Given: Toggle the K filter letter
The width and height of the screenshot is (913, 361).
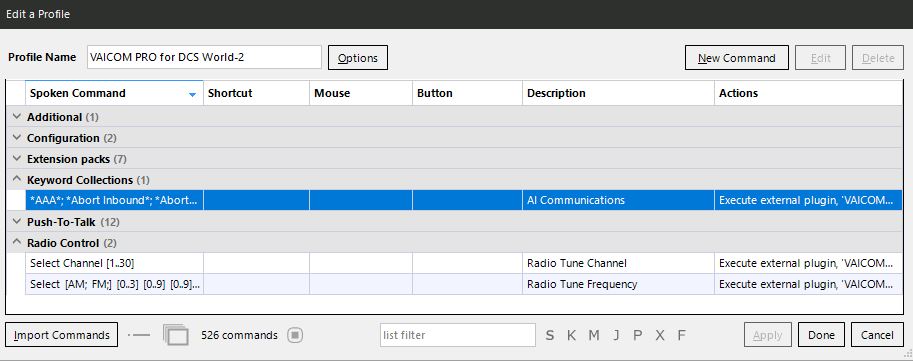Looking at the screenshot, I should coord(571,335).
